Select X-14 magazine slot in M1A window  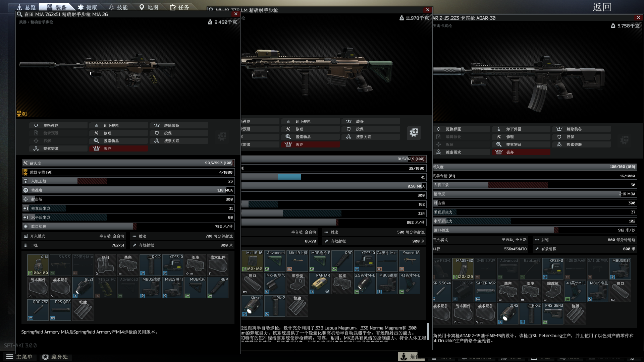pos(38,265)
